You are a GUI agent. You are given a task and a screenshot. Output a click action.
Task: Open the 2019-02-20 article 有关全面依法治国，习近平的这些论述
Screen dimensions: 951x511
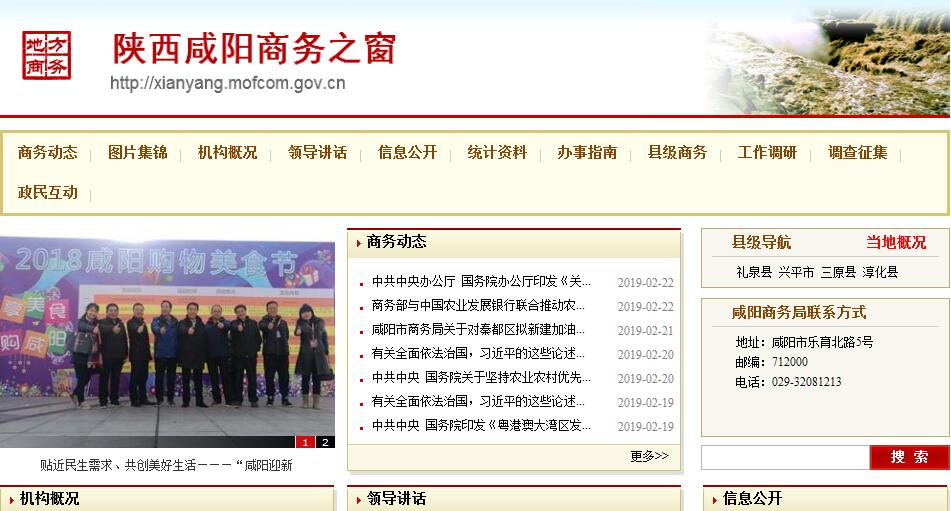coord(478,353)
